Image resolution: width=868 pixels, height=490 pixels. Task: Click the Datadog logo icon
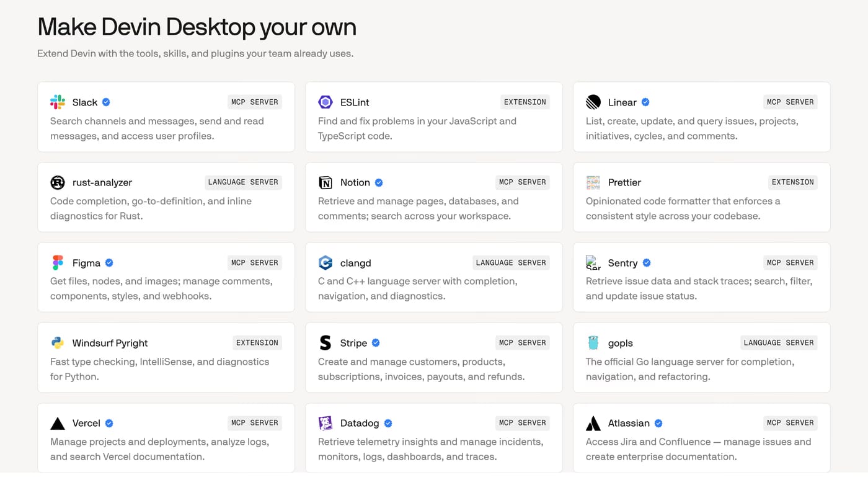(x=325, y=423)
